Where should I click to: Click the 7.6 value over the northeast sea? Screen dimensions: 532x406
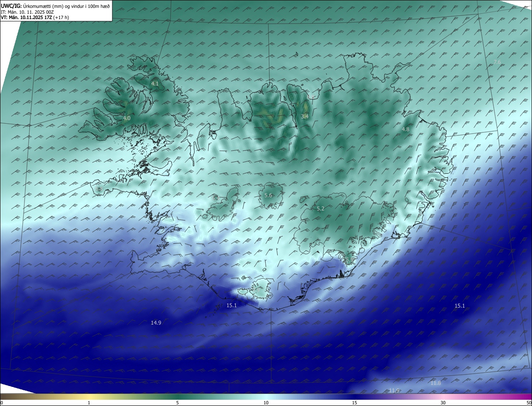pyautogui.click(x=497, y=62)
